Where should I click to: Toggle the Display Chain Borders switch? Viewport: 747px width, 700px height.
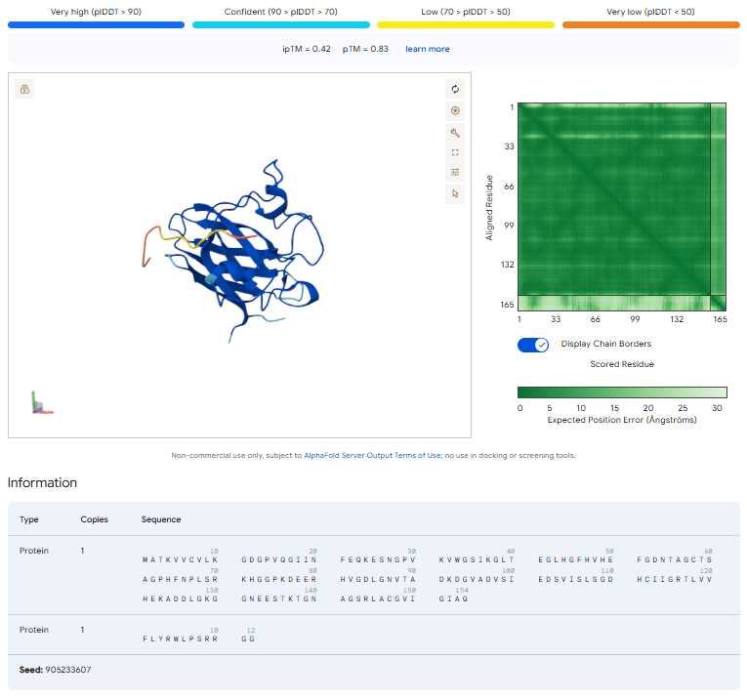(x=533, y=345)
